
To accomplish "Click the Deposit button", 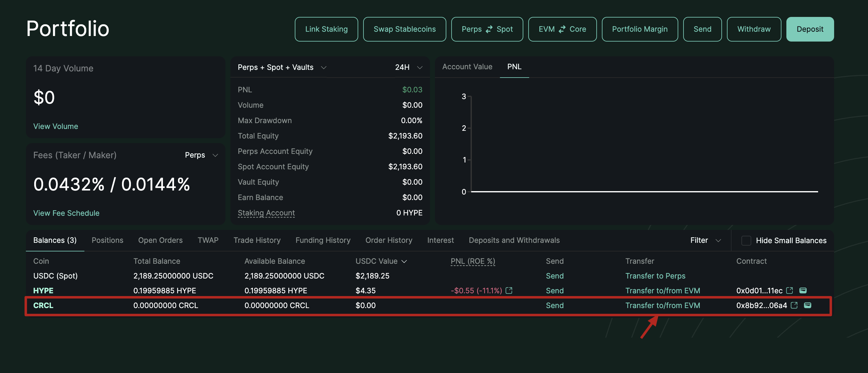I will click(810, 29).
